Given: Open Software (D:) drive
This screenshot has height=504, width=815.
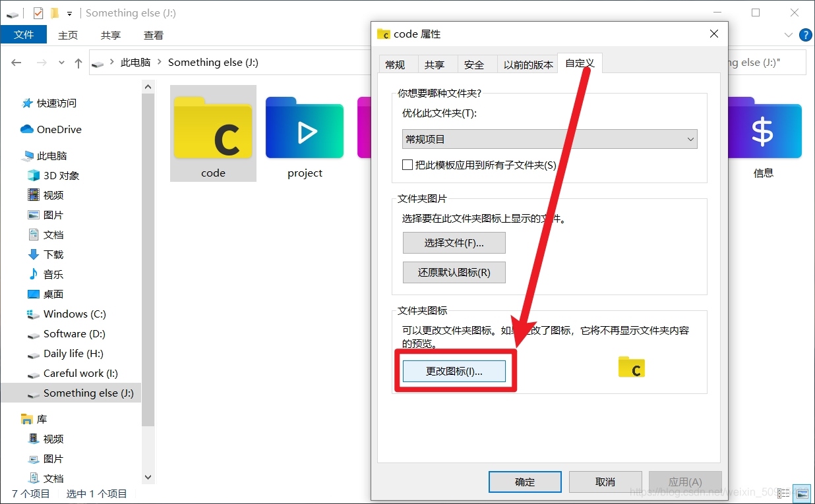Looking at the screenshot, I should (66, 334).
